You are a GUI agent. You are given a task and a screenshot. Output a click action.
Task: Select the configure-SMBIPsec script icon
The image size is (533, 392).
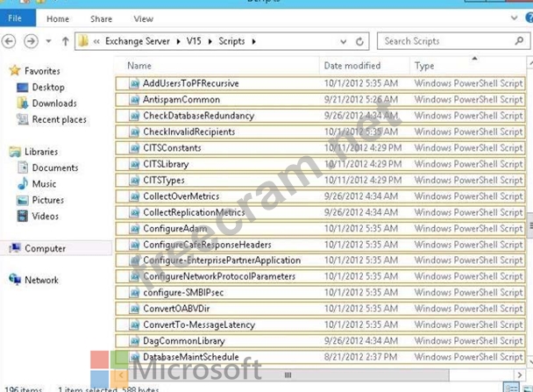tap(135, 293)
